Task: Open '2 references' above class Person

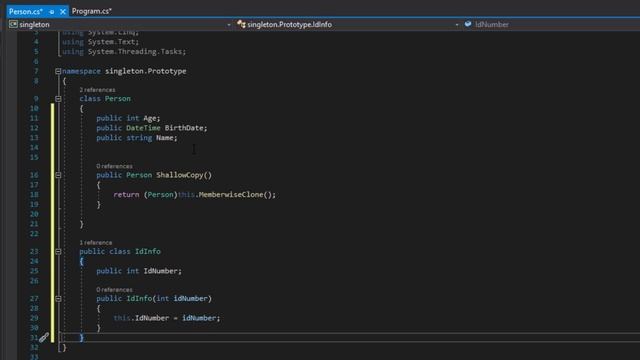Action: (97, 90)
